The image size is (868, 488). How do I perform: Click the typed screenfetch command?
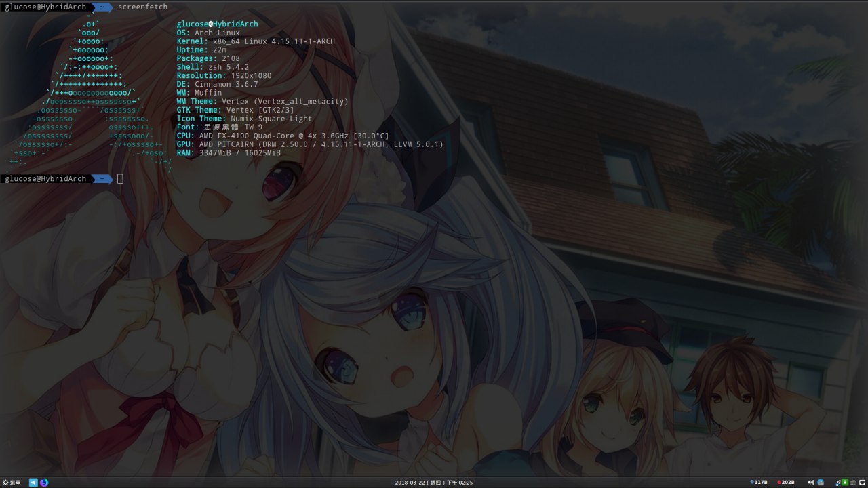[x=142, y=7]
